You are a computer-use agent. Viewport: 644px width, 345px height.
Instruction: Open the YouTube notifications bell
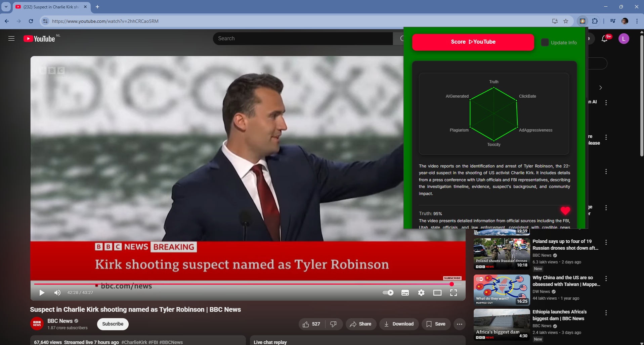(x=604, y=39)
